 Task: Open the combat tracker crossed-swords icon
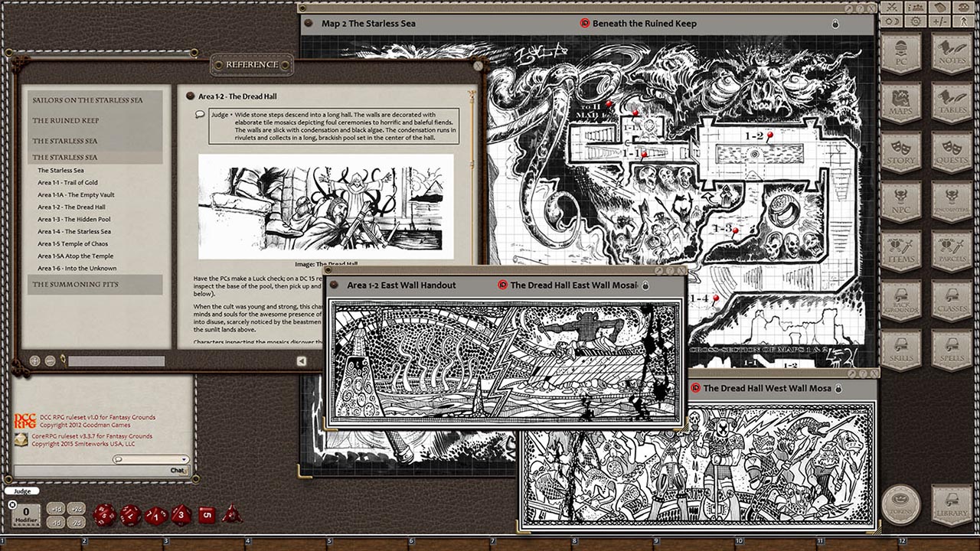891,8
